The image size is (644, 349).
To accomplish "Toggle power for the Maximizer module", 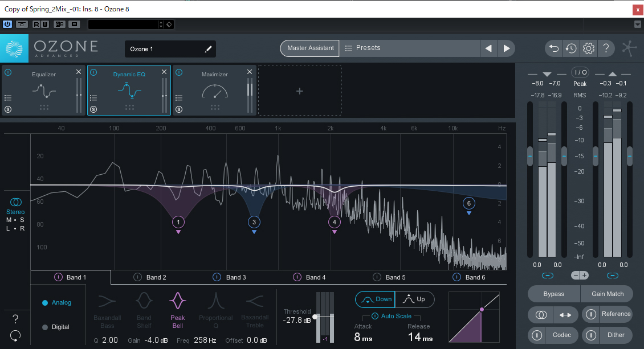I will (x=178, y=72).
